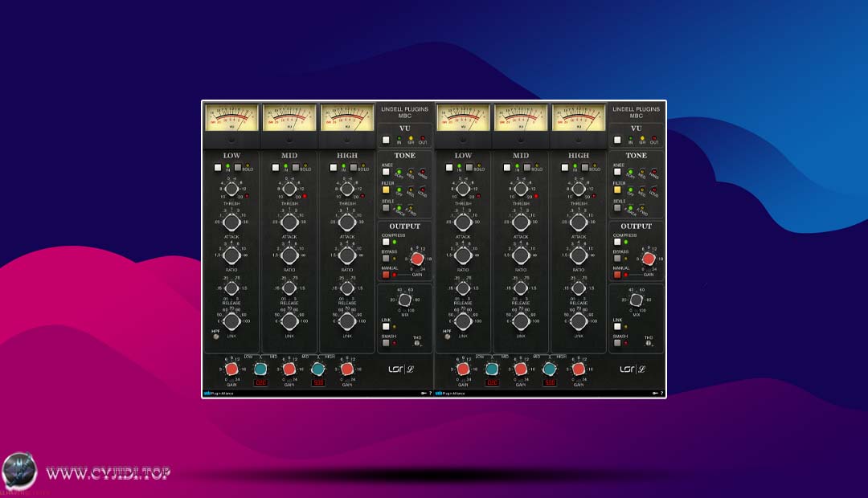Toggle COMPRESS button in right plugin OUTPUT
Viewport: 868px width, 498px height.
click(617, 242)
